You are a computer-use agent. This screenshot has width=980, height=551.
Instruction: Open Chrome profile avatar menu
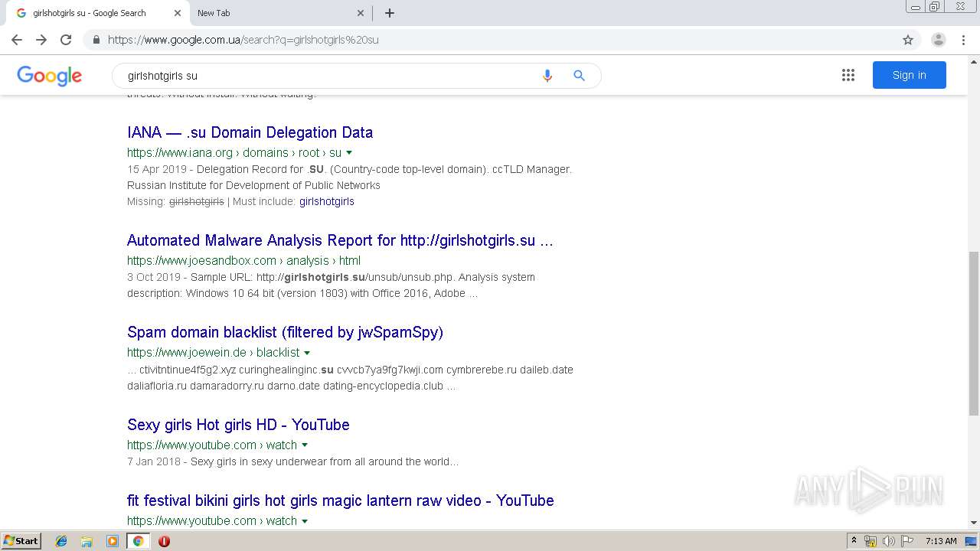tap(939, 40)
